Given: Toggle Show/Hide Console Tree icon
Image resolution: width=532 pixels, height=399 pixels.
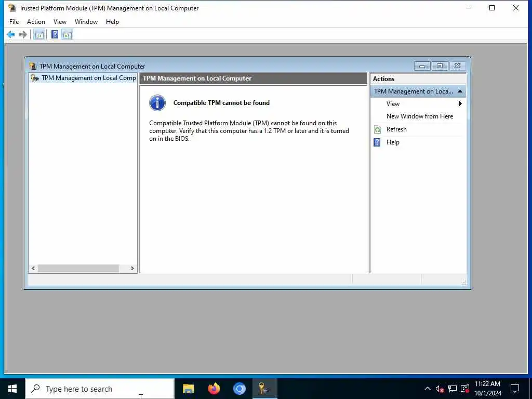Looking at the screenshot, I should (39, 35).
